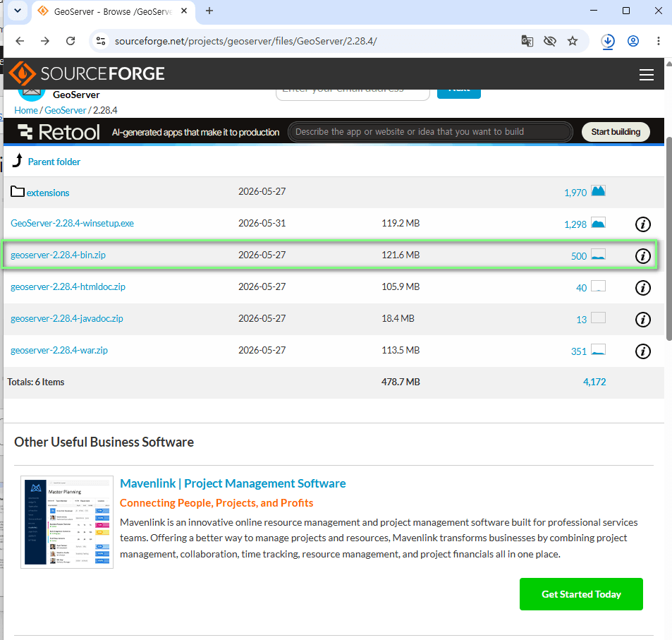Open a new browser tab
672x640 pixels.
tap(209, 11)
